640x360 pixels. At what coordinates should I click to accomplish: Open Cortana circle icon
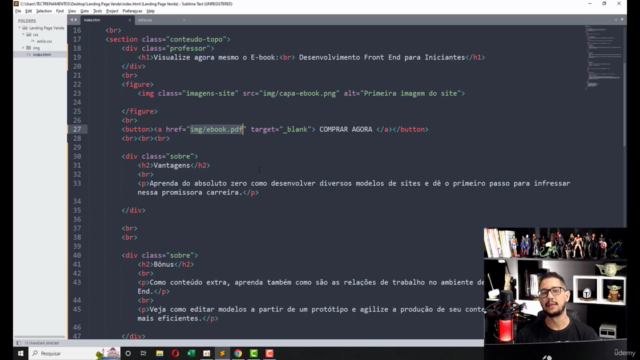tap(128, 353)
